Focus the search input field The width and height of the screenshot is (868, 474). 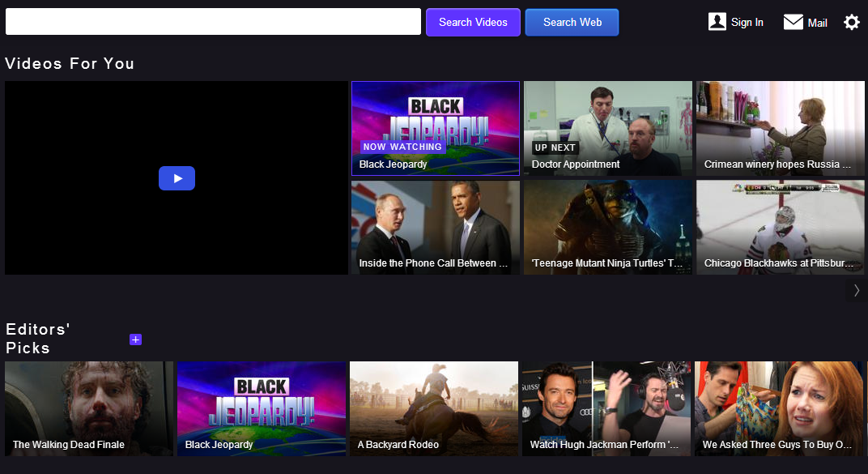[x=213, y=22]
